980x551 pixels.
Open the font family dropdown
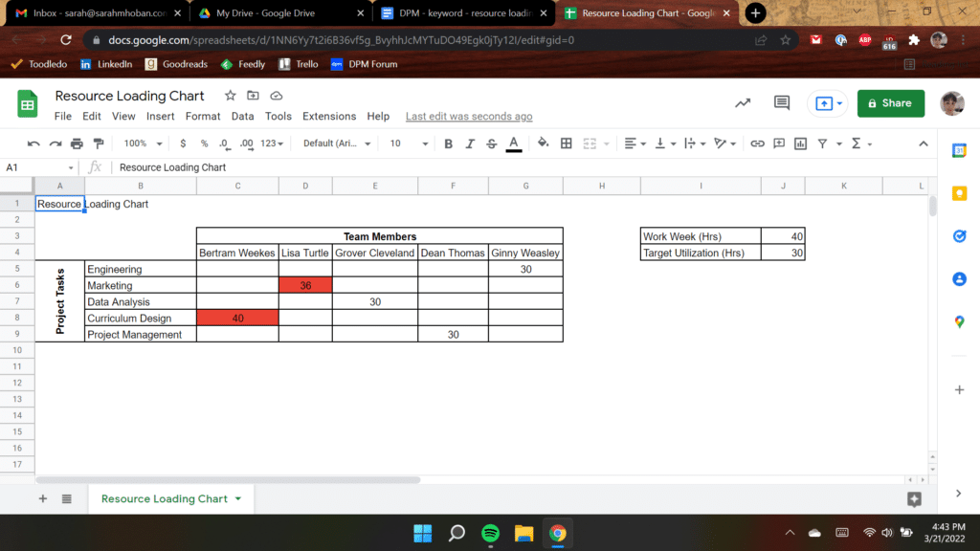tap(336, 143)
